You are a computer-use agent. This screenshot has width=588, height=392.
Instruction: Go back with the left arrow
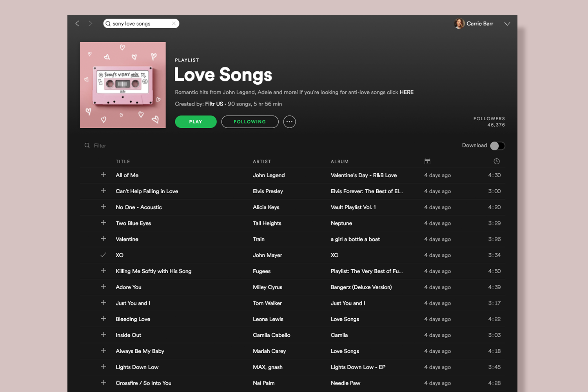[77, 24]
